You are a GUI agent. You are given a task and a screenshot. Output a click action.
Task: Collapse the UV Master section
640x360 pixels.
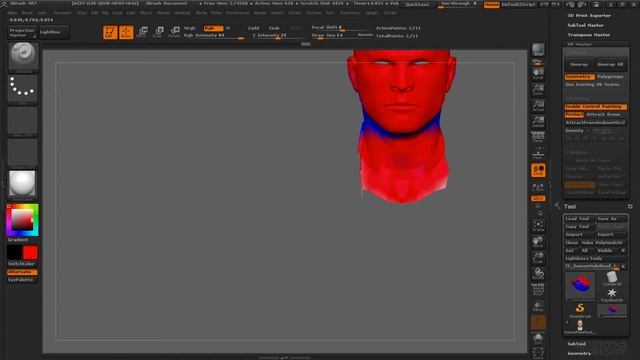click(579, 44)
